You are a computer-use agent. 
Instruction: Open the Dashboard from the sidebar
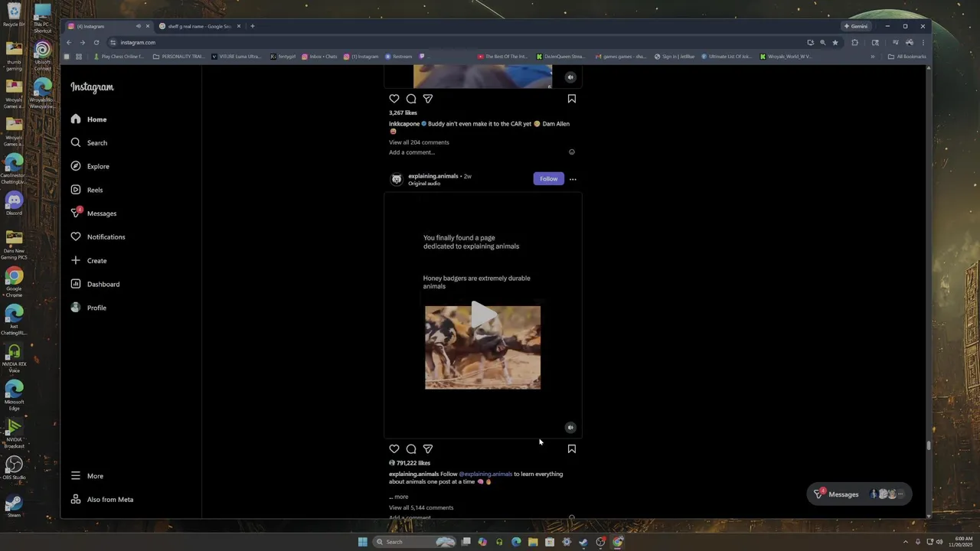(x=95, y=284)
